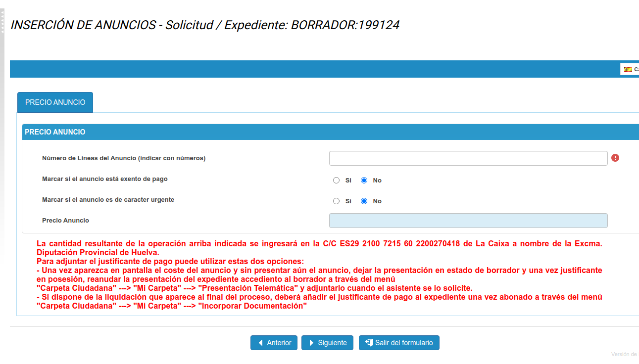
Task: Choose No for caracter urgente
Action: (x=364, y=201)
